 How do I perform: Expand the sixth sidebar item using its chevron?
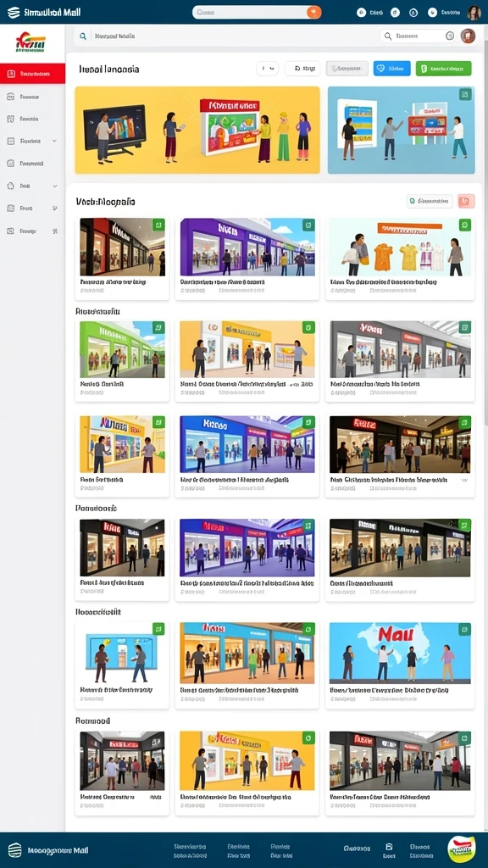coord(55,186)
